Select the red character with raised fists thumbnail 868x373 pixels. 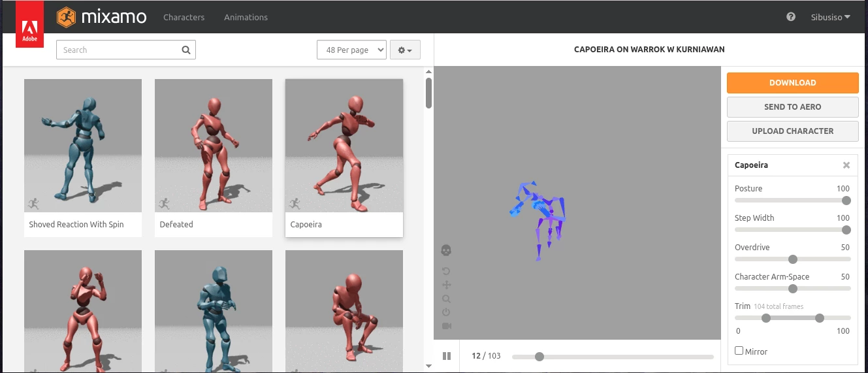(x=83, y=311)
